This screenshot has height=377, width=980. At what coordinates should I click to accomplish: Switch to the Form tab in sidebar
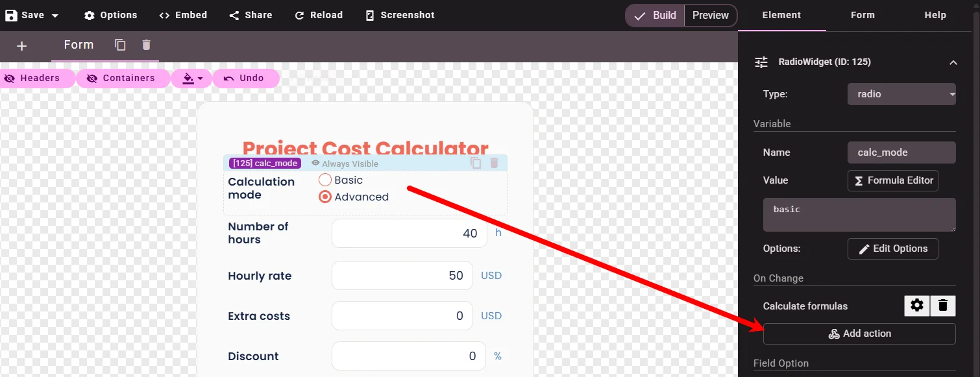[863, 15]
